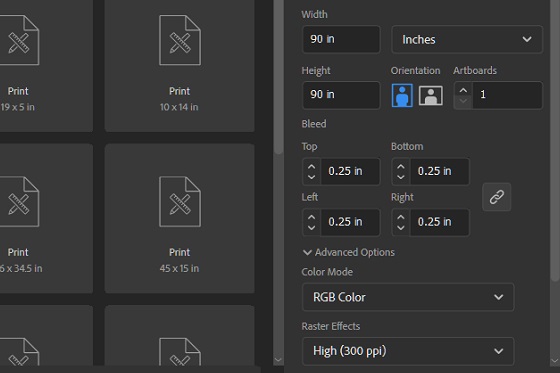The height and width of the screenshot is (373, 560).
Task: Select landscape orientation icon
Action: pyautogui.click(x=430, y=95)
